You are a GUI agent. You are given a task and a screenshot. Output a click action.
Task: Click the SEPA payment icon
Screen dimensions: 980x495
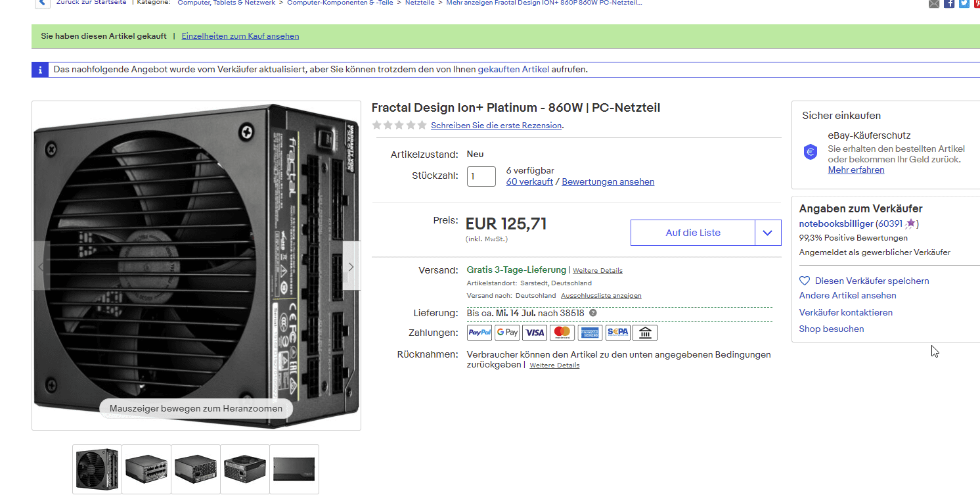(617, 333)
